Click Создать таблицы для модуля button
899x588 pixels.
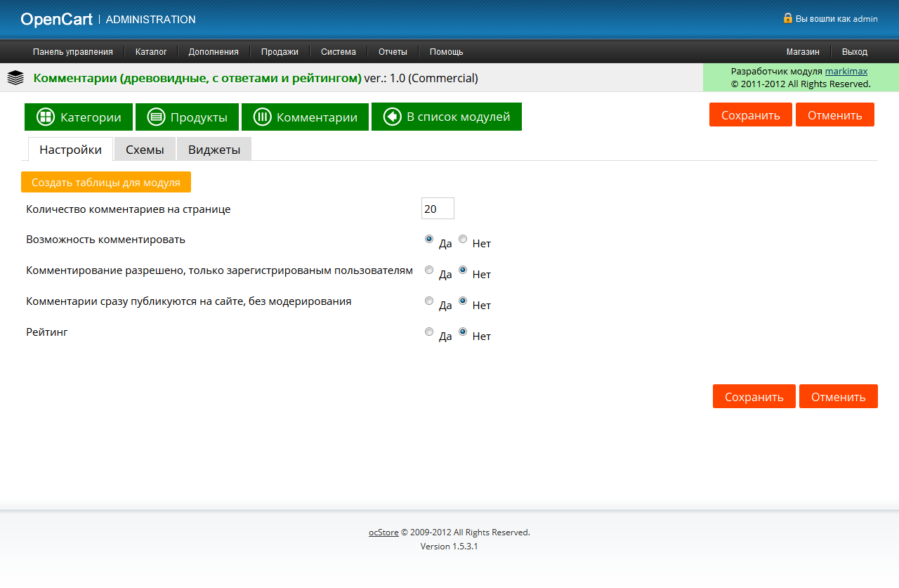tap(106, 182)
